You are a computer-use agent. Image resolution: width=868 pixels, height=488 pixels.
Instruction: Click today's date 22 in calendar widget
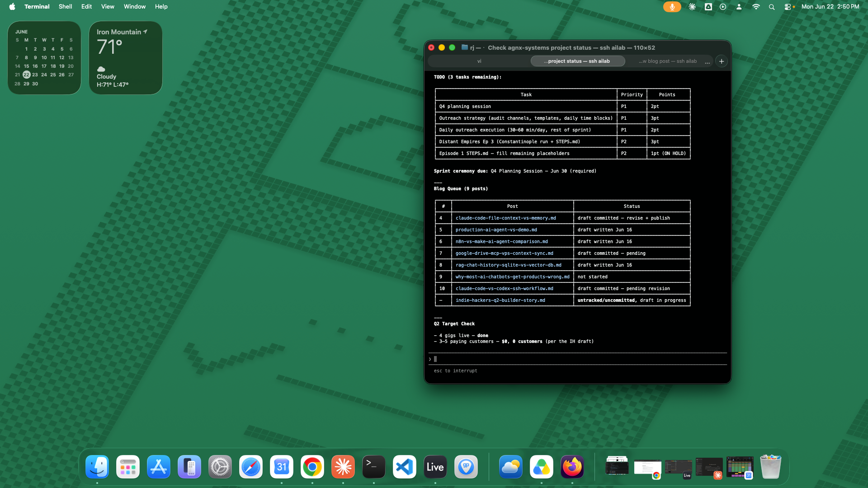point(26,75)
